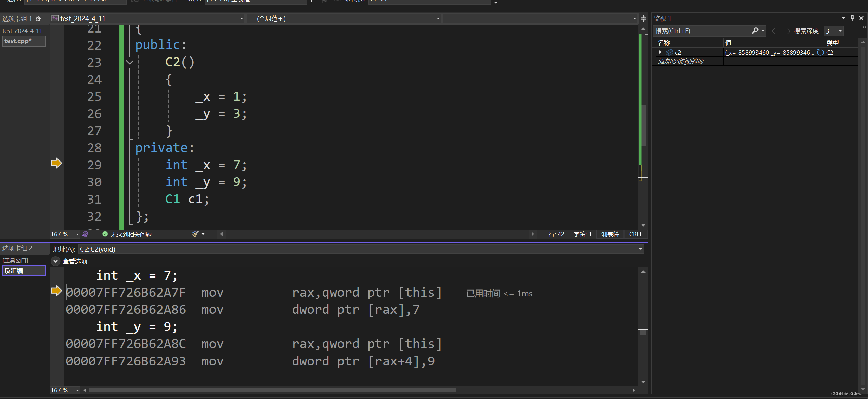Click the editor horizontal scroll left arrow

pyautogui.click(x=221, y=234)
